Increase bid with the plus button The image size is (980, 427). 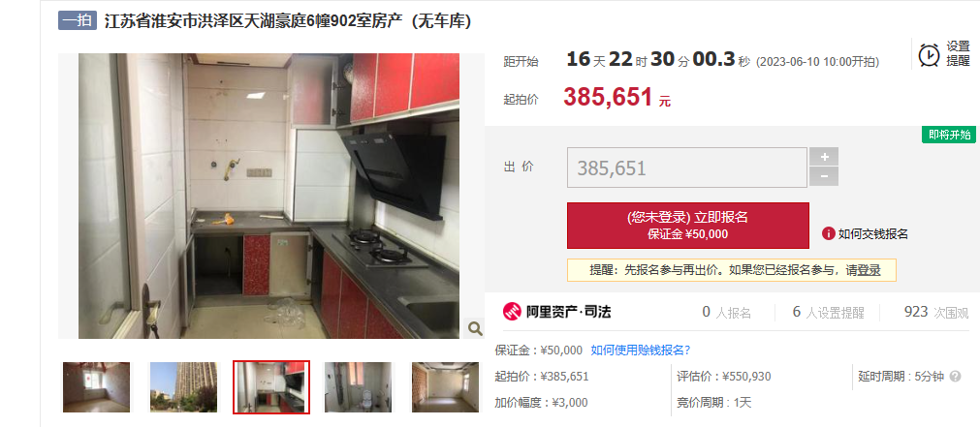tap(824, 157)
